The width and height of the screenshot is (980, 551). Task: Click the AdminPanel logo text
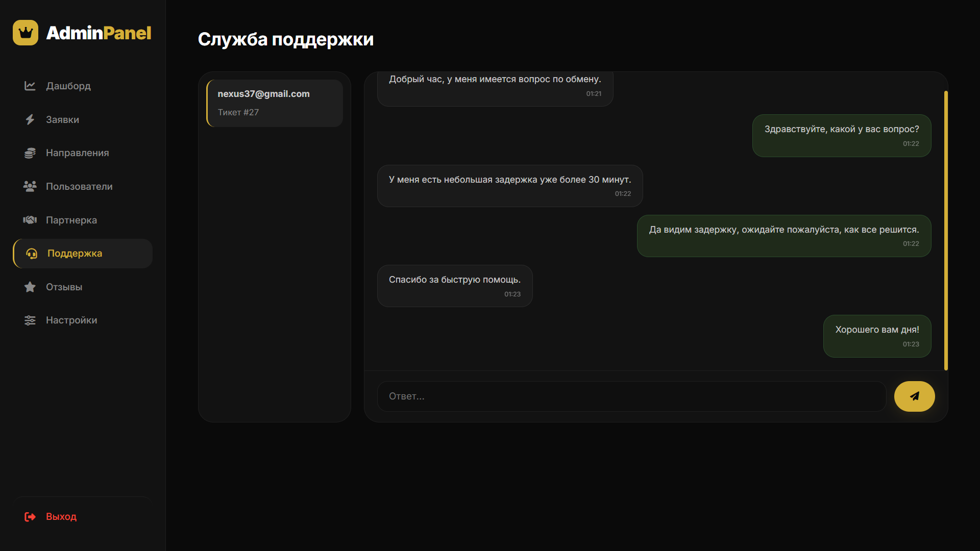tap(99, 33)
